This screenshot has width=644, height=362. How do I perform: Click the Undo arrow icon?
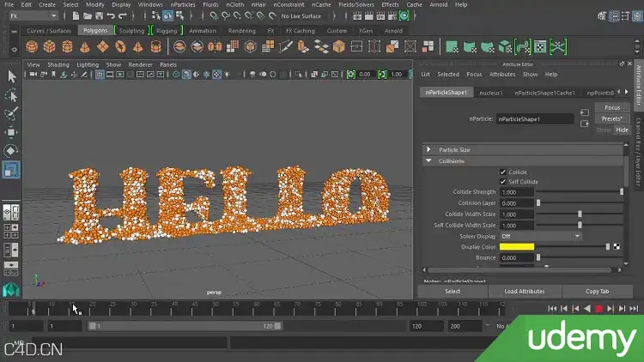[111, 16]
